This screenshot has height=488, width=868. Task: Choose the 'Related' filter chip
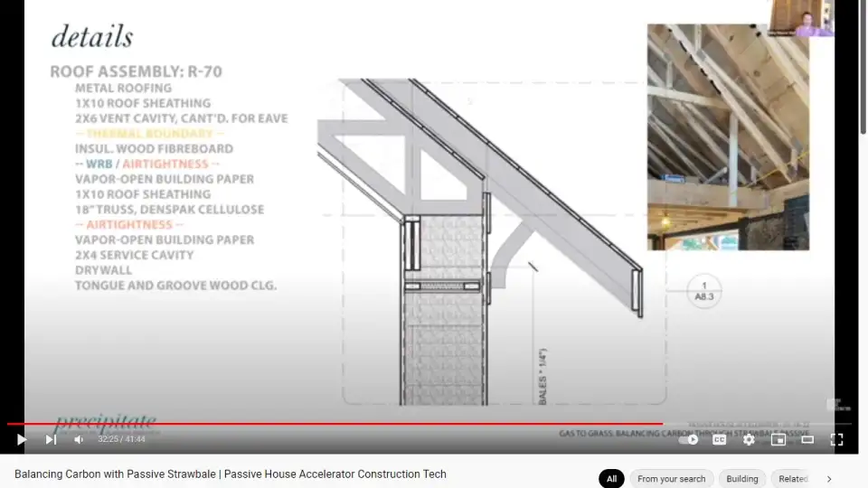pyautogui.click(x=792, y=479)
